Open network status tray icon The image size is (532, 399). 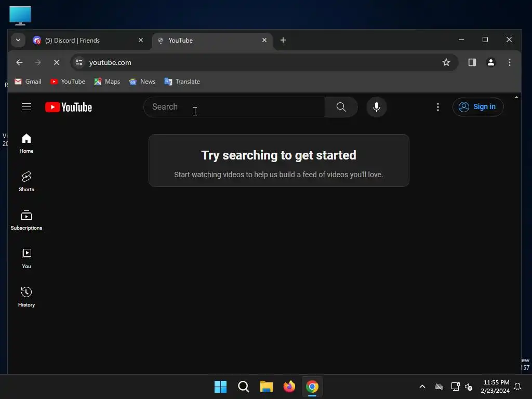[455, 387]
